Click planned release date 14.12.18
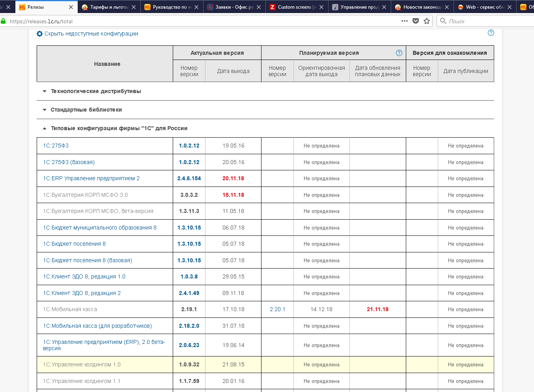The width and height of the screenshot is (534, 392). coord(321,309)
